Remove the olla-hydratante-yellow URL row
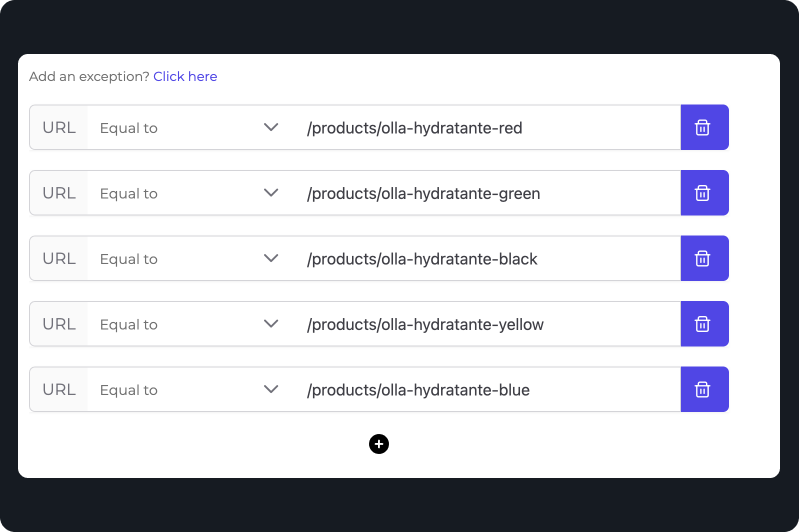799x532 pixels. coord(704,324)
